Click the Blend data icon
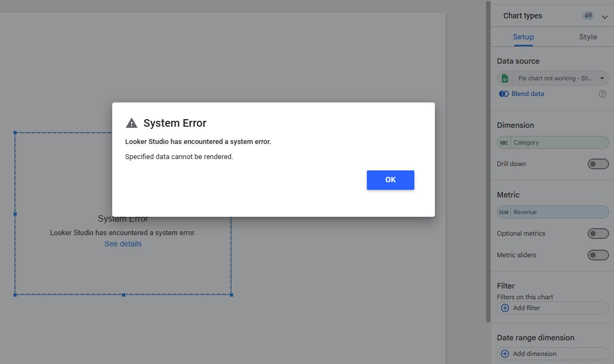This screenshot has height=364, width=614. click(x=503, y=94)
